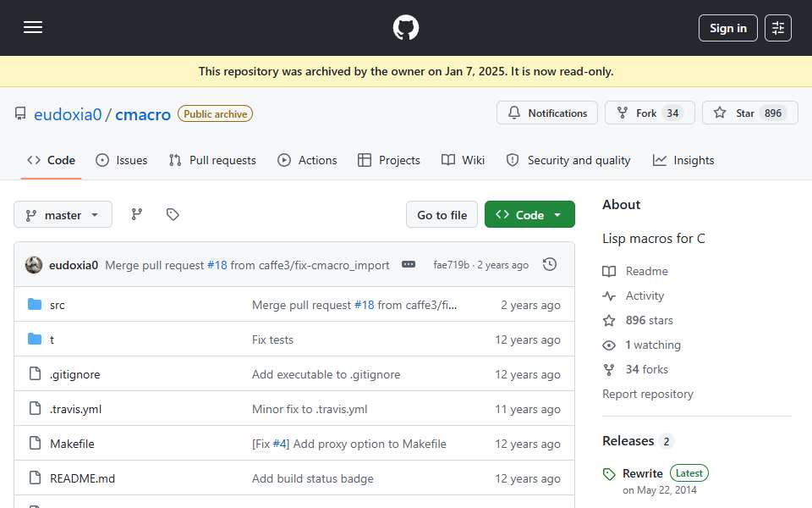
Task: Open the Rewrite latest release
Action: coord(642,473)
